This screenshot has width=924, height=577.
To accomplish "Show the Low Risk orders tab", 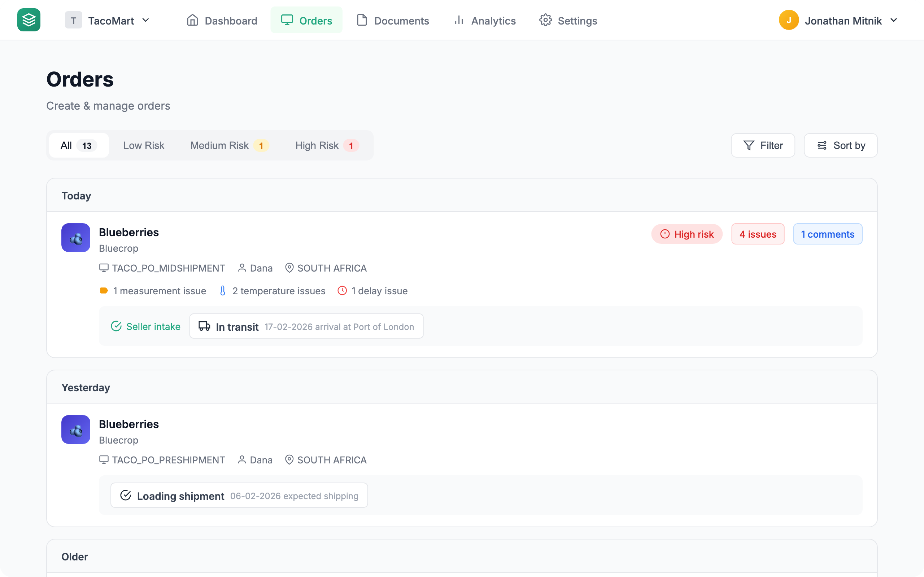I will 144,145.
